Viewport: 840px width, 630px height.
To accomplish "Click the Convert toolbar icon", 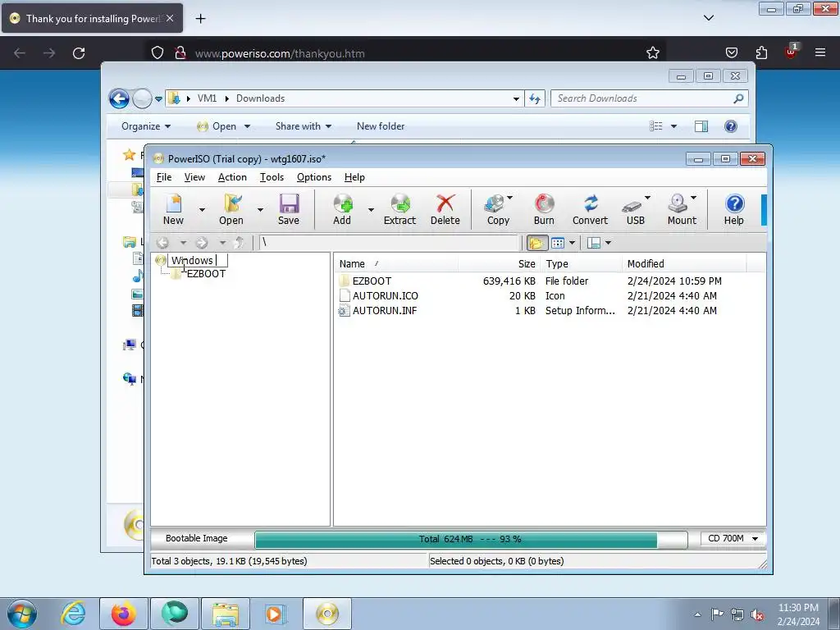I will pos(590,209).
